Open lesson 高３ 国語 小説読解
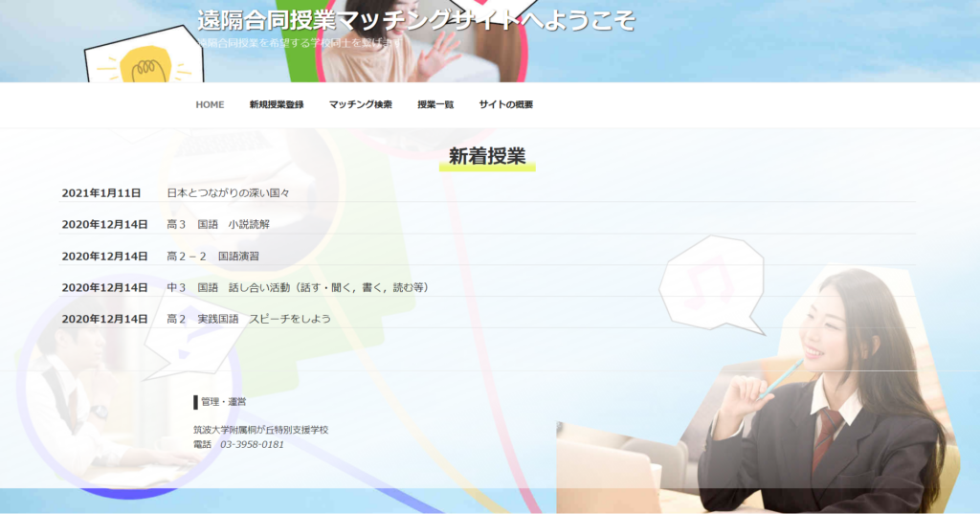The image size is (980, 514). point(218,225)
